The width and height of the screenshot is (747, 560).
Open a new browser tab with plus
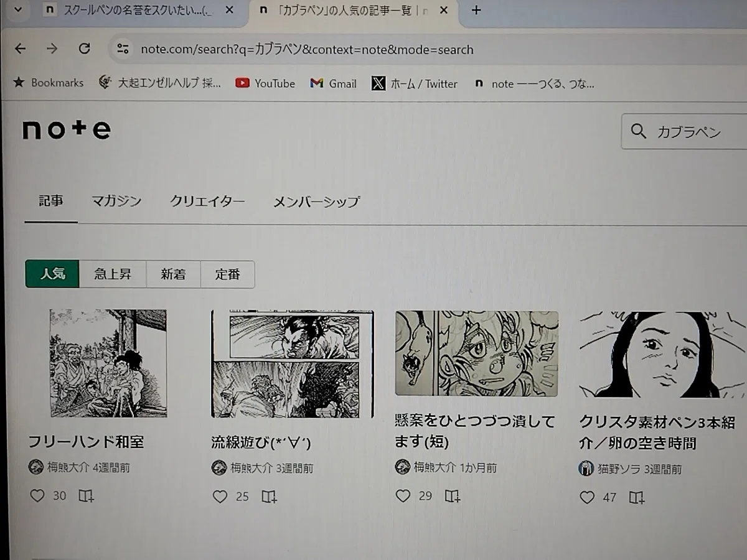[x=476, y=10]
